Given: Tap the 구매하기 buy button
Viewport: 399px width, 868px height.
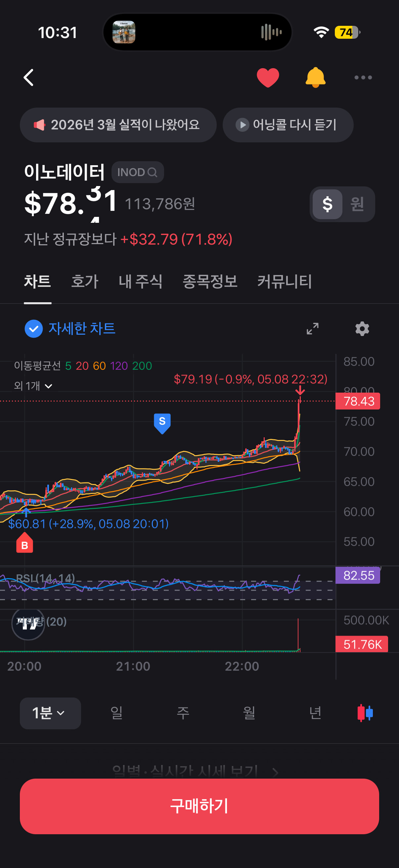Looking at the screenshot, I should pyautogui.click(x=199, y=806).
